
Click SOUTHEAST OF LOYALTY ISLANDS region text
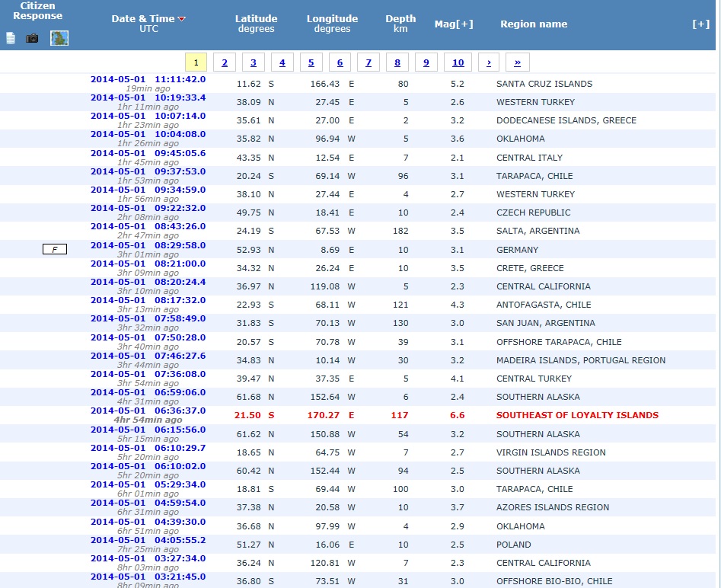[x=577, y=415]
